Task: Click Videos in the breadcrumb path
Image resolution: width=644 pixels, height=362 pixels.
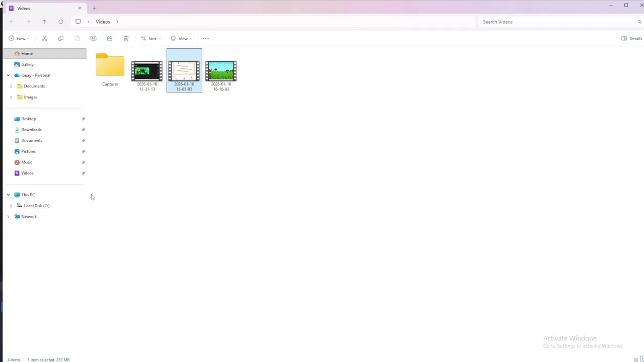Action: (x=103, y=22)
